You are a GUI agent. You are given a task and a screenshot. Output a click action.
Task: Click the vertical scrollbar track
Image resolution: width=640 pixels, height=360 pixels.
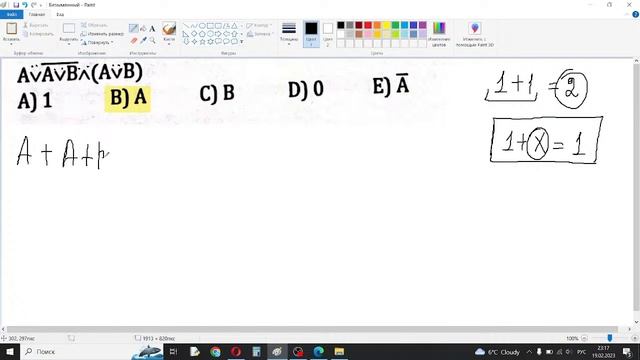point(636,187)
